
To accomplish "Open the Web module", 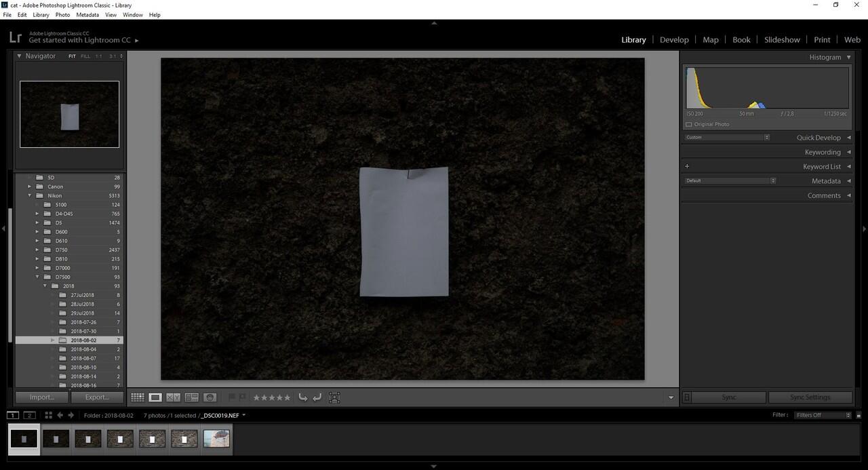I will (x=852, y=39).
